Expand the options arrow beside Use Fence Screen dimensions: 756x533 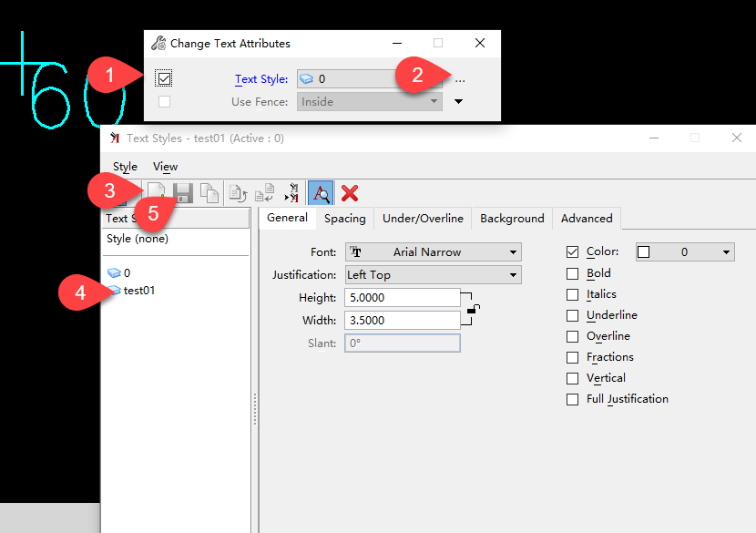pyautogui.click(x=458, y=101)
